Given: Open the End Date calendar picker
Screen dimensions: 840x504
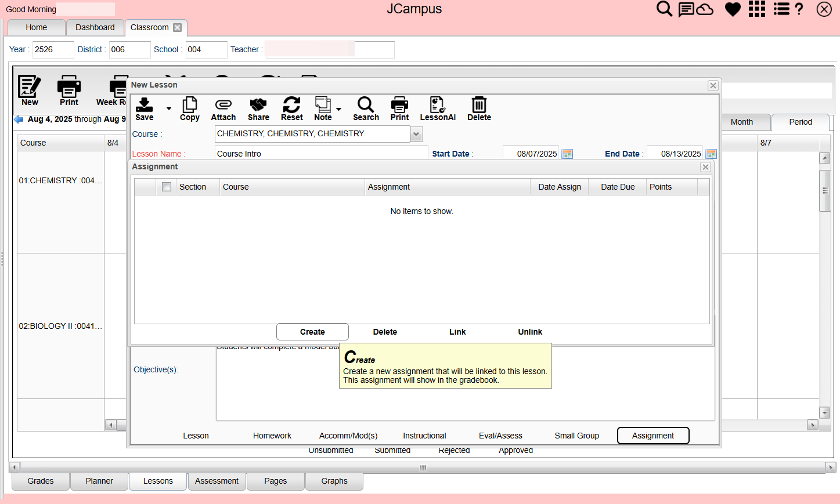Looking at the screenshot, I should 711,154.
